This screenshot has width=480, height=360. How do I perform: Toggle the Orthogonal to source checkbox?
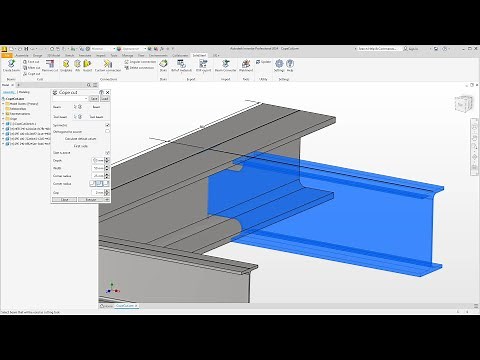107,131
